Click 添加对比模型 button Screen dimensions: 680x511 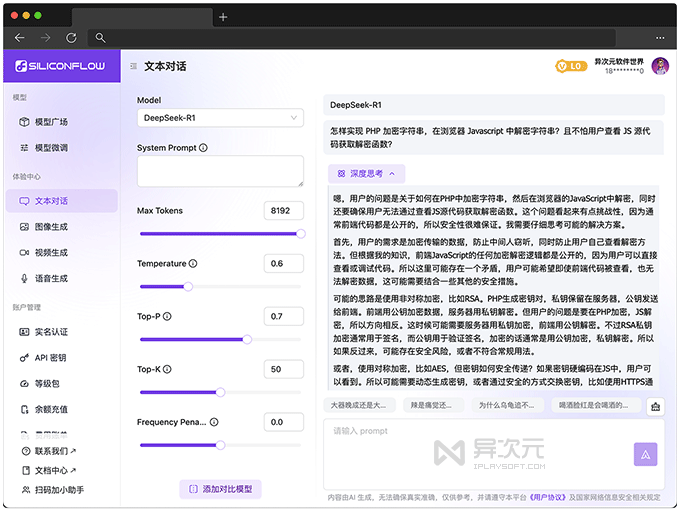tap(220, 489)
